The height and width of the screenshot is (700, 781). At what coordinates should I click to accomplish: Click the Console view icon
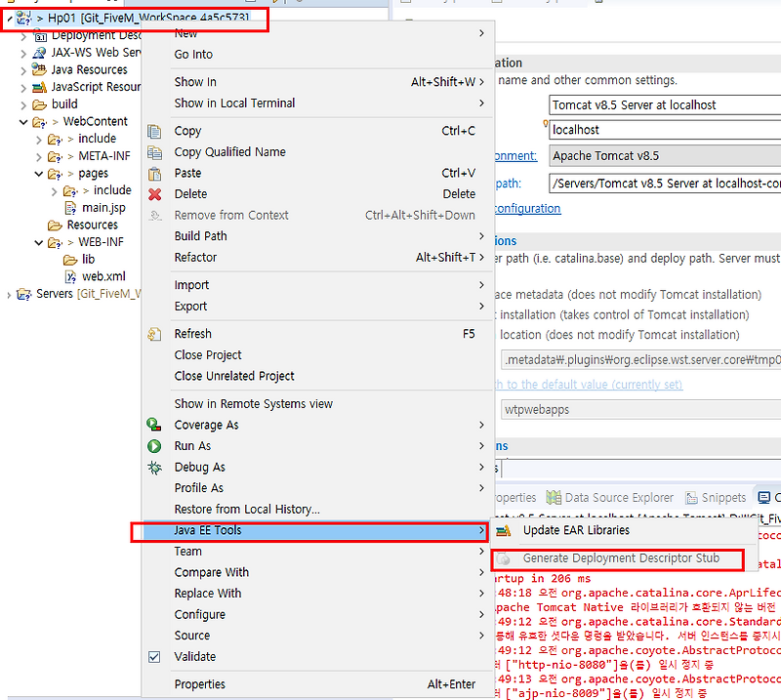click(x=763, y=497)
